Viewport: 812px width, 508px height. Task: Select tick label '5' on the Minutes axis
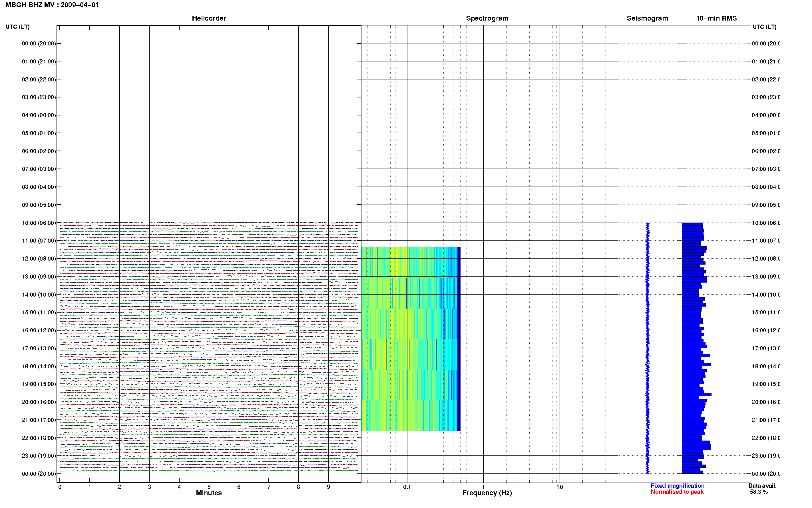coord(209,487)
